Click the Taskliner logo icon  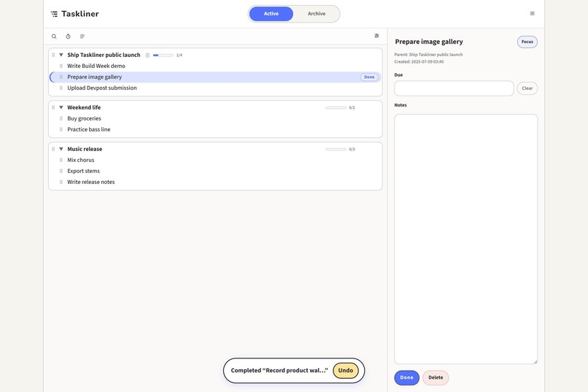55,14
